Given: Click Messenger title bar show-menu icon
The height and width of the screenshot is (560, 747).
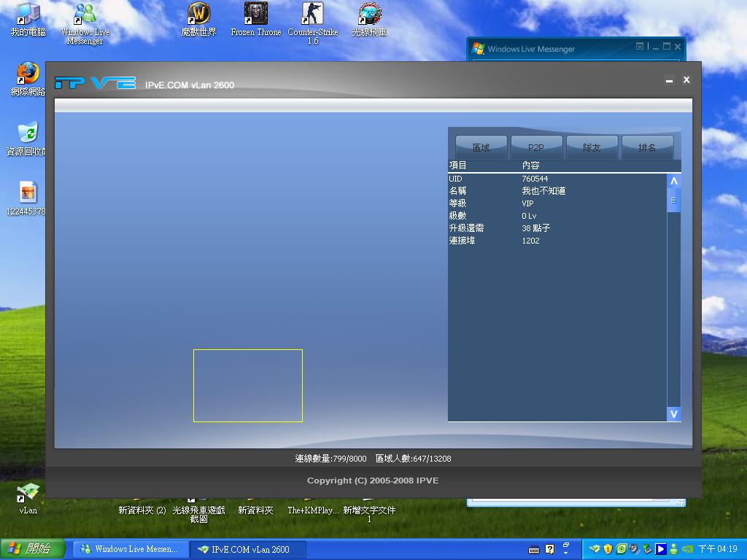Looking at the screenshot, I should (640, 46).
